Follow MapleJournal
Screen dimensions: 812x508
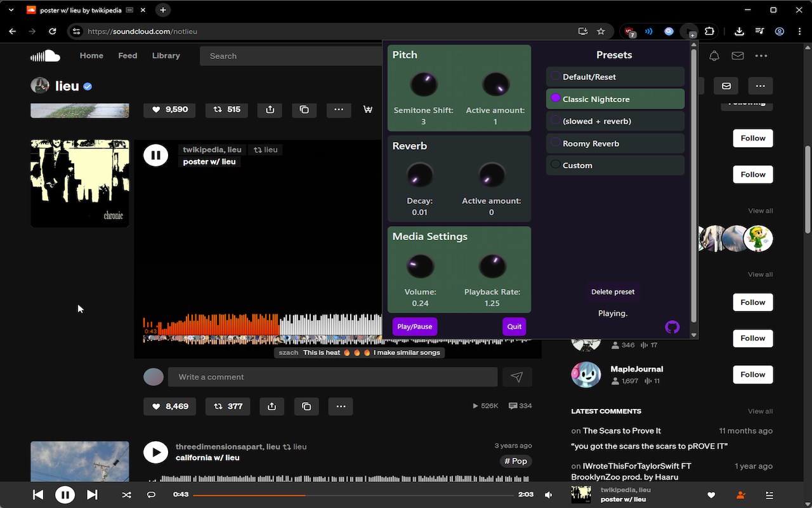tap(753, 375)
